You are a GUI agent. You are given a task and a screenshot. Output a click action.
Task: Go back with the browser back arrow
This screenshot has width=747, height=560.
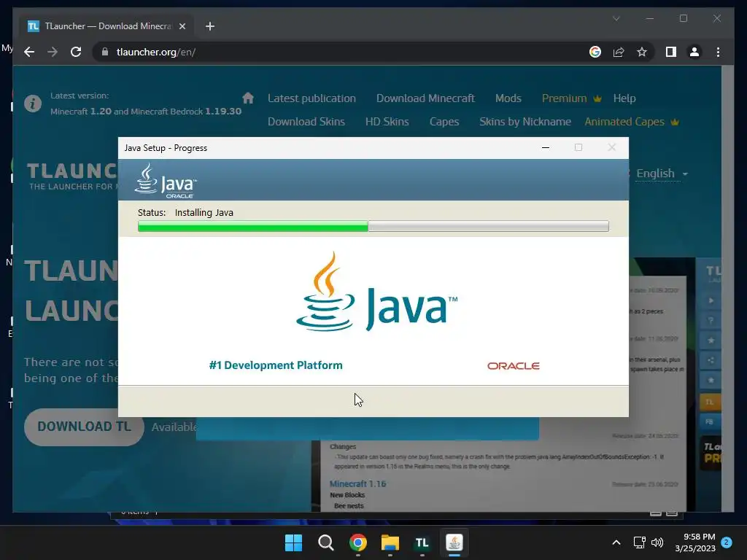tap(29, 52)
